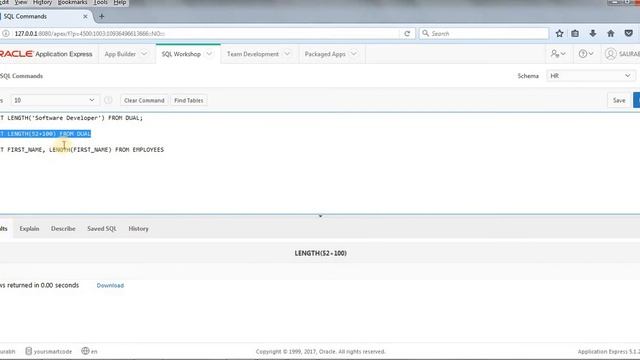The height and width of the screenshot is (360, 640).
Task: Open the bookmarks library icon
Action: click(x=575, y=33)
